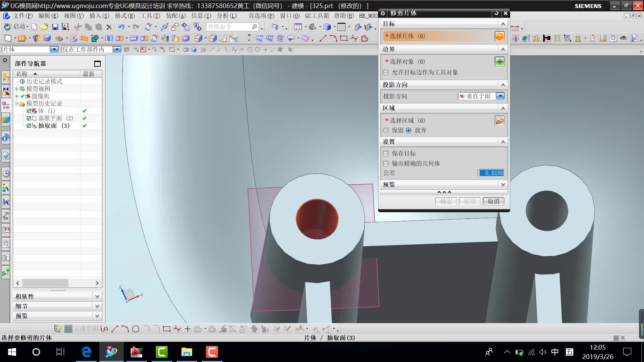The width and height of the screenshot is (644, 362).
Task: Select the sketch circle tool
Action: [x=136, y=329]
